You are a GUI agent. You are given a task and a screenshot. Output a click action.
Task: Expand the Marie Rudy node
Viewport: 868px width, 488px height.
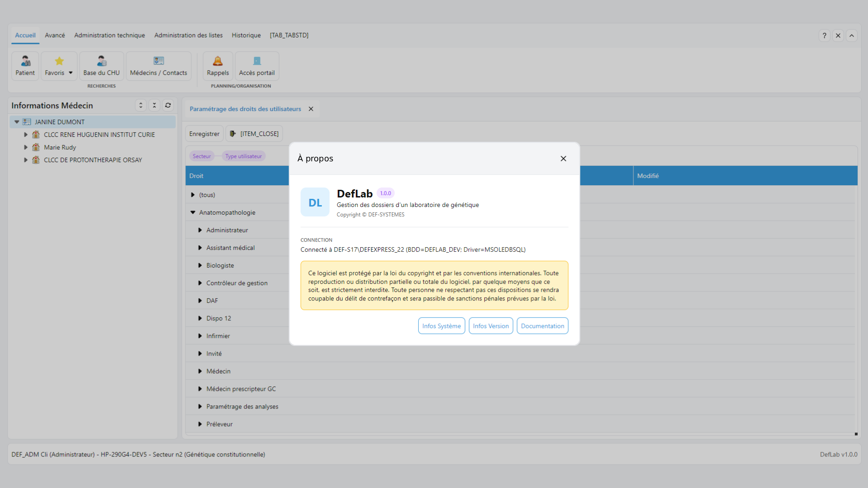26,147
